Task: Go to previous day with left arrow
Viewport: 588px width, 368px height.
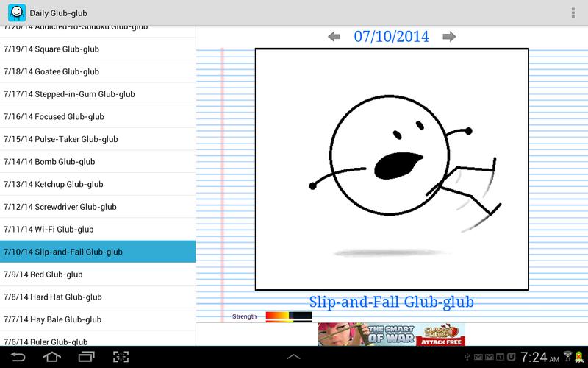Action: (x=334, y=36)
